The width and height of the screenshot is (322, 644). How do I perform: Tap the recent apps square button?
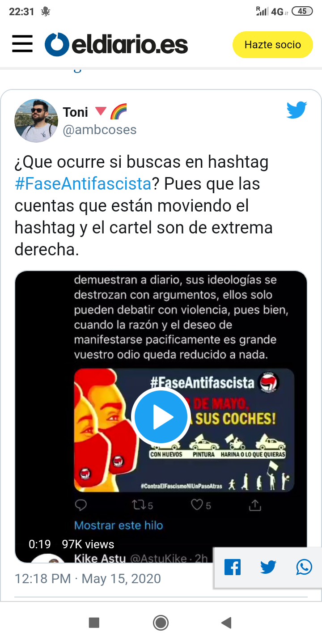click(x=94, y=623)
